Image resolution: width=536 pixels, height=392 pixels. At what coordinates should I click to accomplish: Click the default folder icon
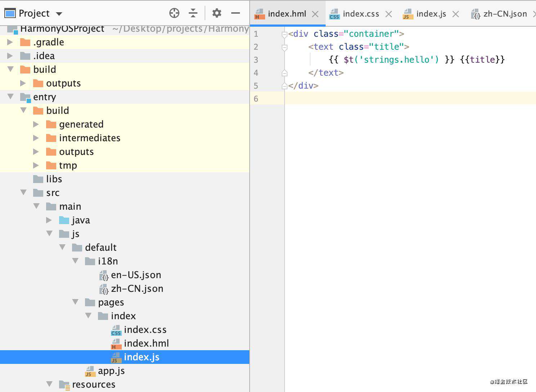pos(77,248)
